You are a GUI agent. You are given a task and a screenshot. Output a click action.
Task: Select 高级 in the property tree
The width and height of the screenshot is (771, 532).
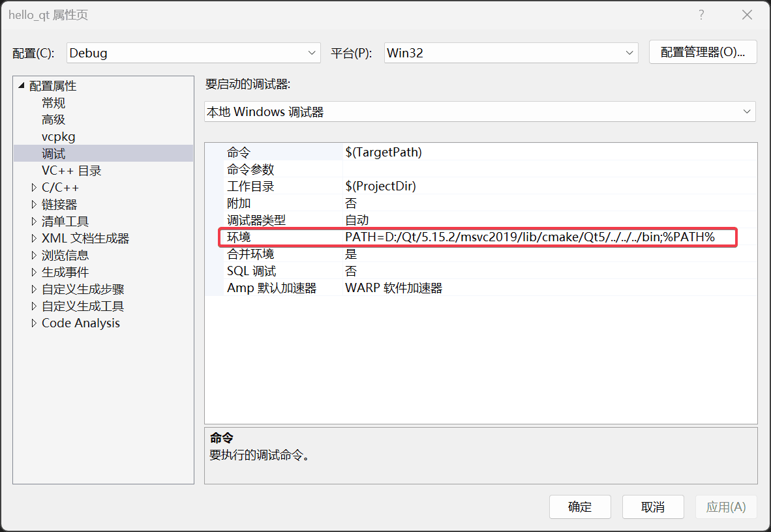(x=53, y=120)
